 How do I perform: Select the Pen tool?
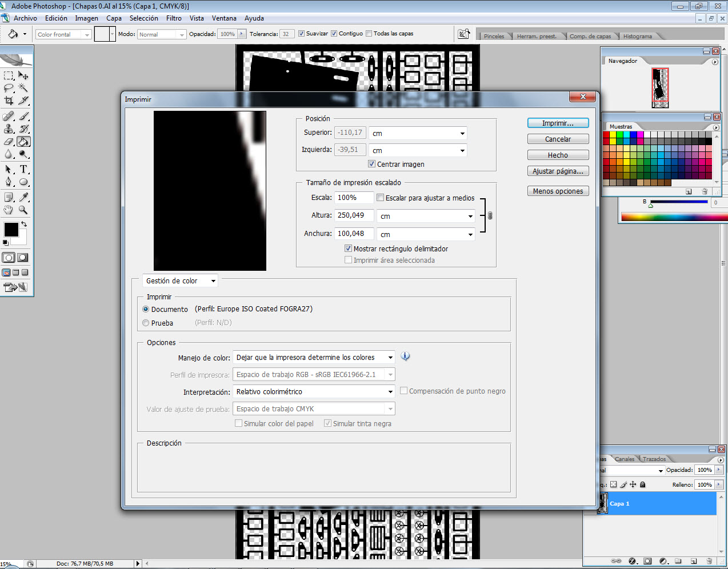coord(9,182)
